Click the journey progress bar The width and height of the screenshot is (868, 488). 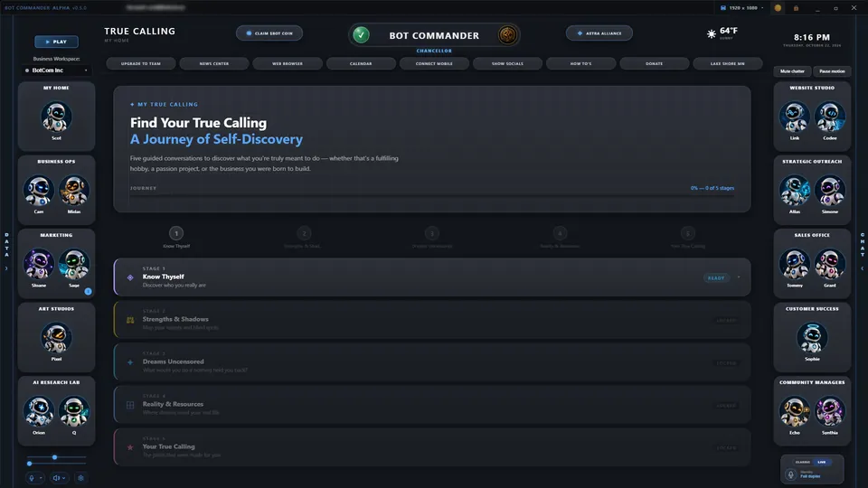point(432,195)
